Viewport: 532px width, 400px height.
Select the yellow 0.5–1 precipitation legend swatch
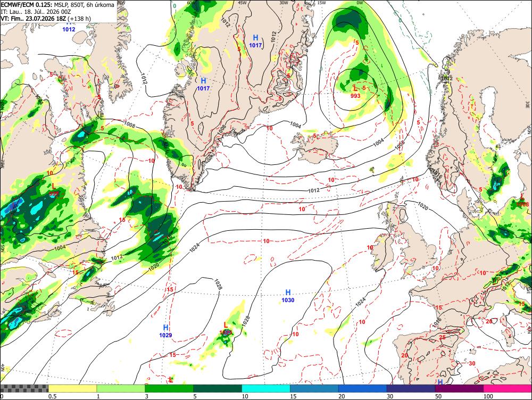click(72, 388)
